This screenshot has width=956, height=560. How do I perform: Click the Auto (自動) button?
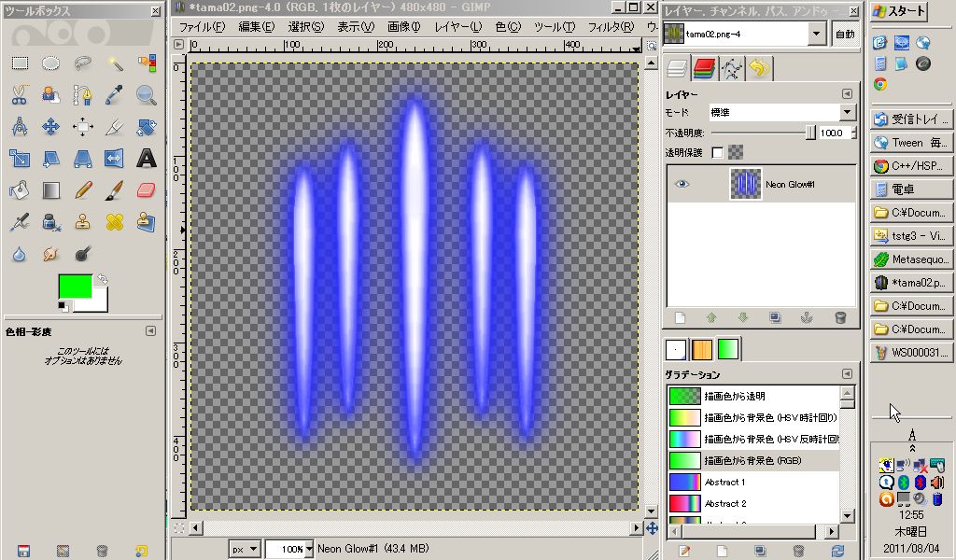coord(845,35)
